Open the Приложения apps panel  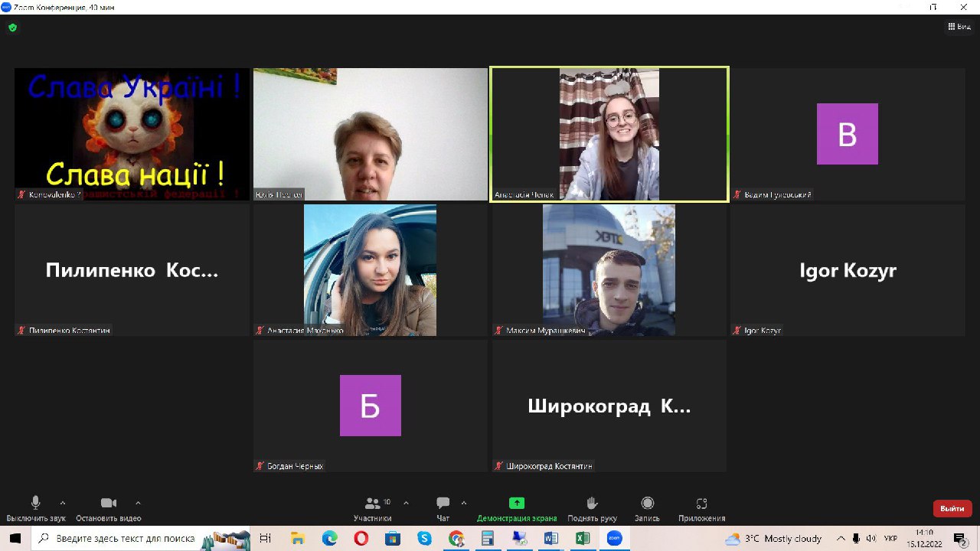click(701, 507)
